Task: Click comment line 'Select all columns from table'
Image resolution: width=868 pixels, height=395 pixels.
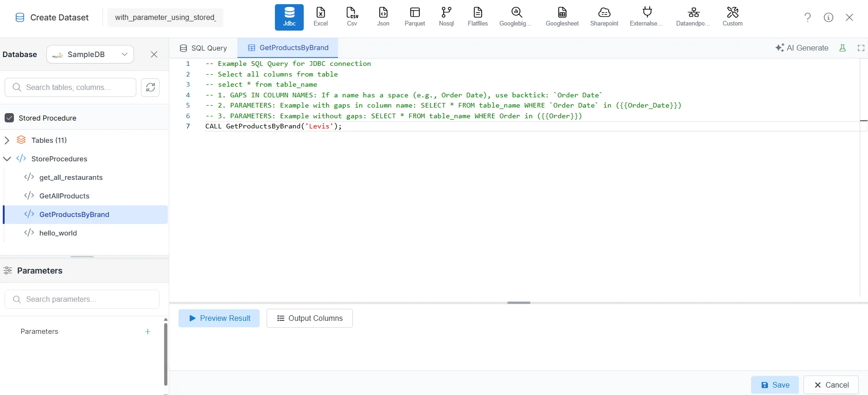Action: click(272, 74)
